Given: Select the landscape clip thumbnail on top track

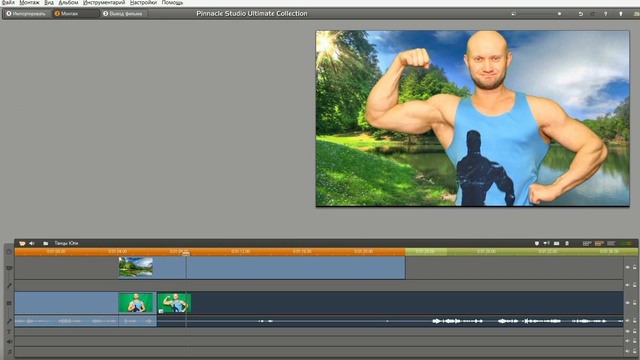Looking at the screenshot, I should (136, 267).
